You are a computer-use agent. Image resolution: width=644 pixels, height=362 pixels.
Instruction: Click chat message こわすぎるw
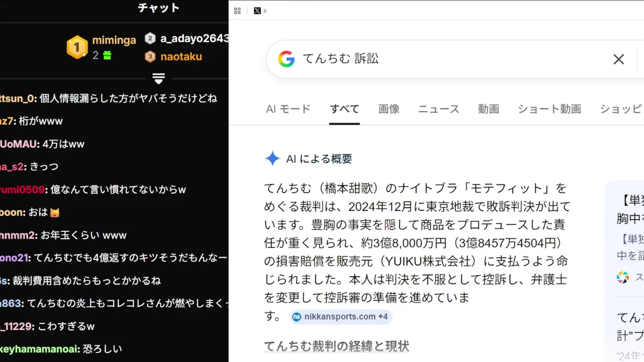66,327
